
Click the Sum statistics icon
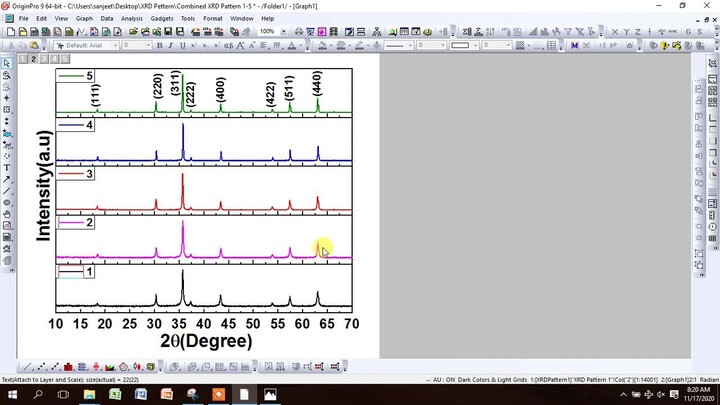coord(467,32)
